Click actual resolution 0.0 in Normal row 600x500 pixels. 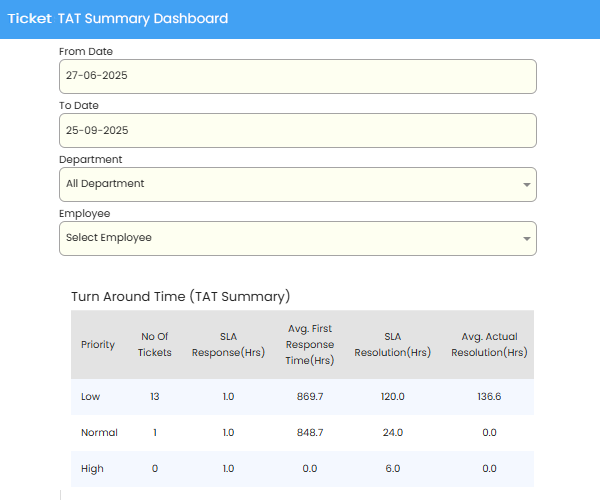pyautogui.click(x=489, y=433)
